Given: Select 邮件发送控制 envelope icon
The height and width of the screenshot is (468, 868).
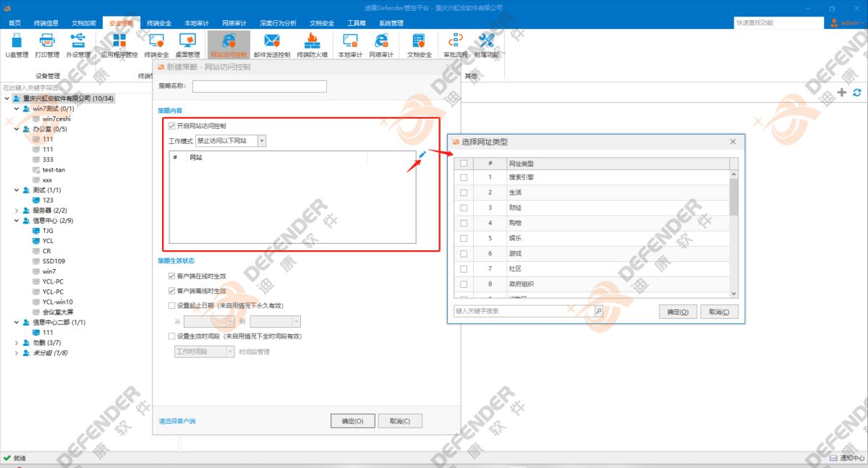Looking at the screenshot, I should click(272, 42).
